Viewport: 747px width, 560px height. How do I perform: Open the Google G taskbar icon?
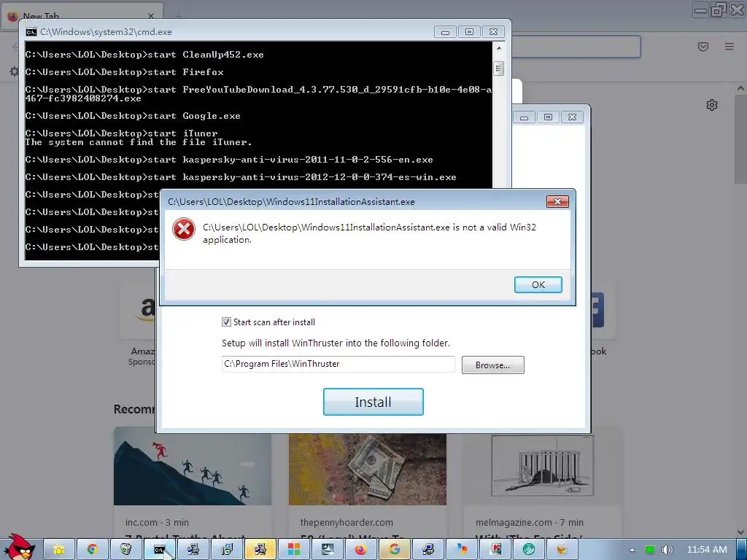click(395, 550)
